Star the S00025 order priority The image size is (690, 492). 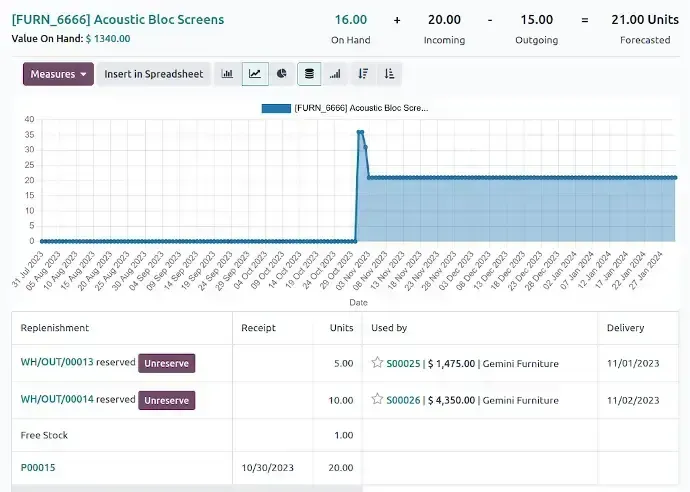tap(377, 363)
